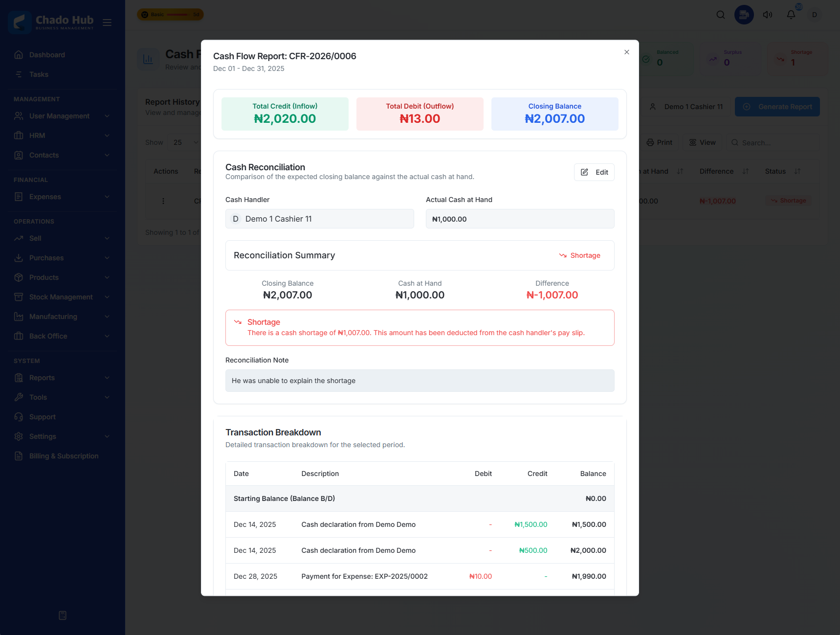The height and width of the screenshot is (635, 840).
Task: Click the Generate Report button
Action: click(x=777, y=106)
